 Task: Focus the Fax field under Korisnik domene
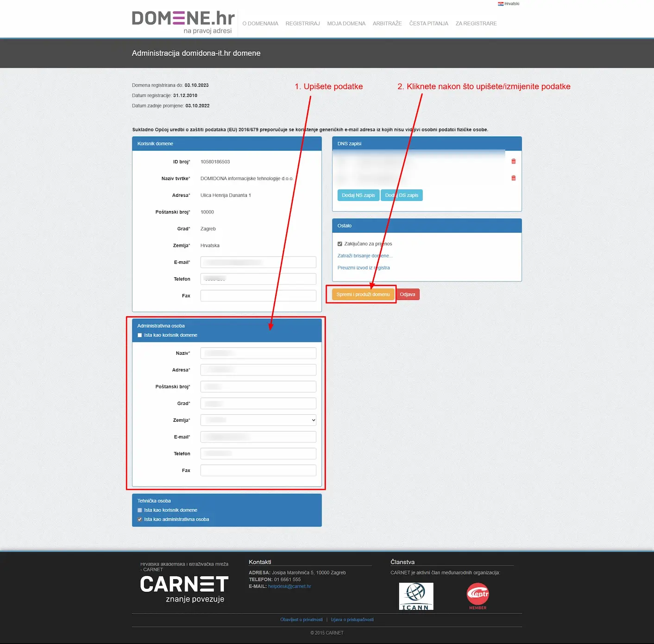(x=258, y=295)
